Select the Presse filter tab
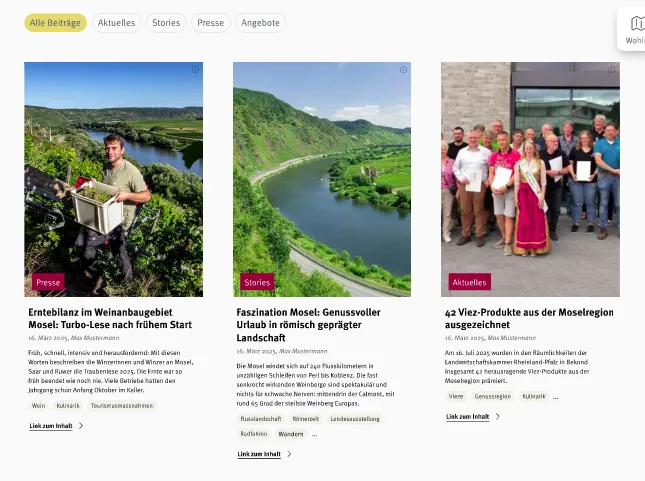 pos(211,23)
